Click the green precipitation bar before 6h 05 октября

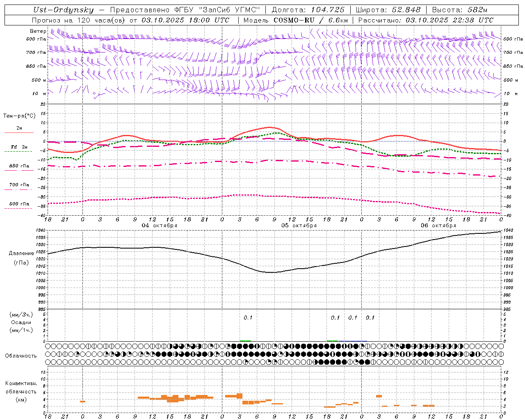point(245,340)
